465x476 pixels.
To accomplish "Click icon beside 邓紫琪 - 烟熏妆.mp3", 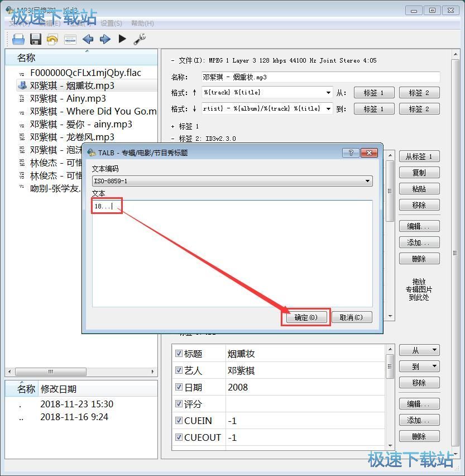I will pyautogui.click(x=22, y=85).
